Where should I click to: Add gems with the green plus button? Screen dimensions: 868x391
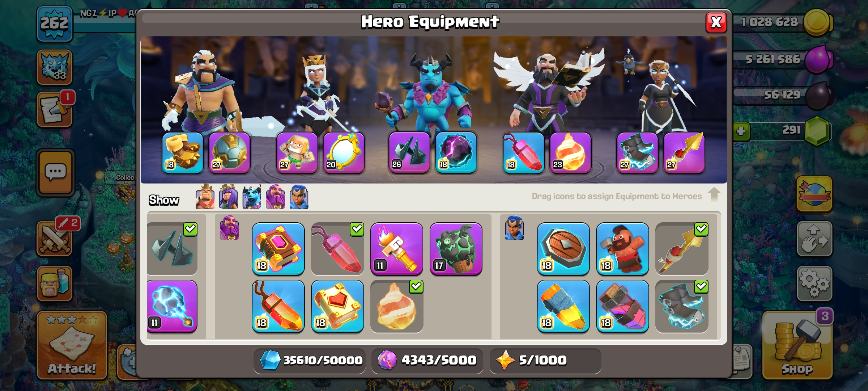pyautogui.click(x=741, y=131)
